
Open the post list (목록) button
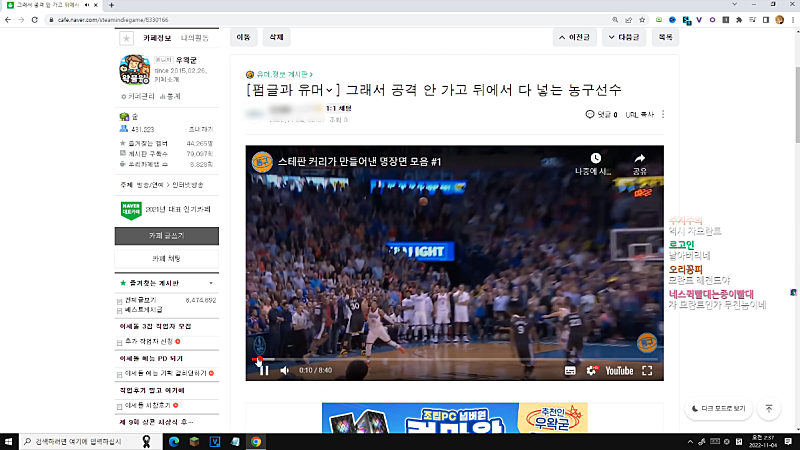(664, 37)
